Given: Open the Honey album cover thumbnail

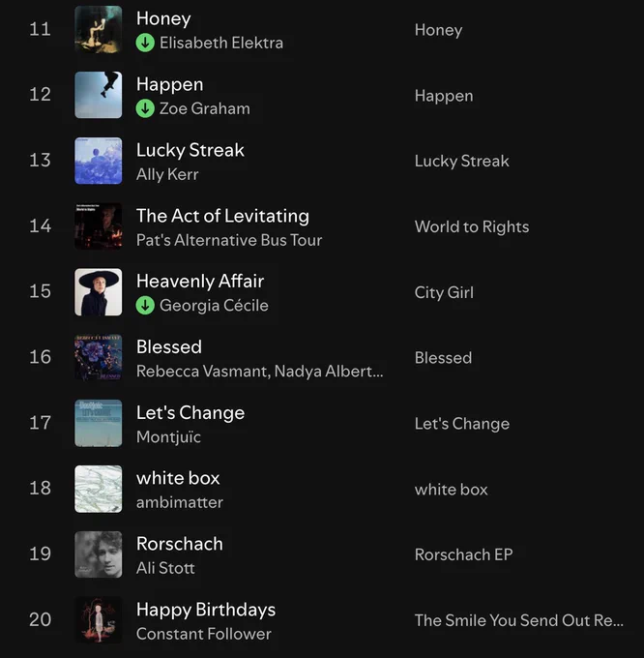Looking at the screenshot, I should 99,29.
